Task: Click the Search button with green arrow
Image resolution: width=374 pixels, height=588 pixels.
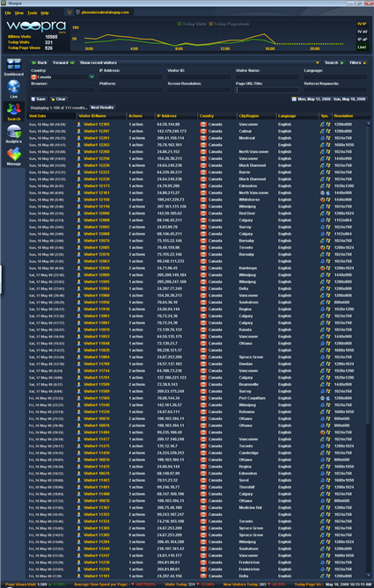Action: point(334,62)
